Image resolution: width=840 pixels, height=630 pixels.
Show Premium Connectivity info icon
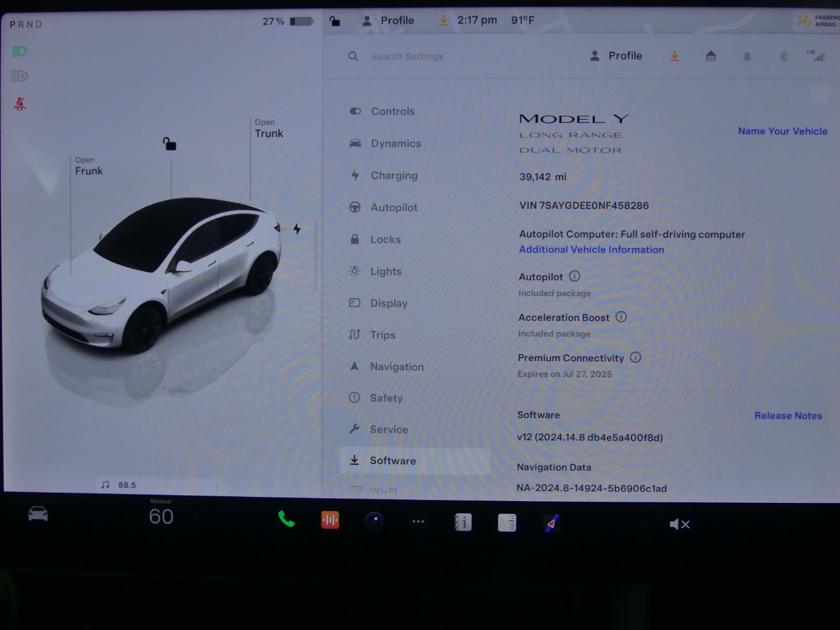point(635,357)
